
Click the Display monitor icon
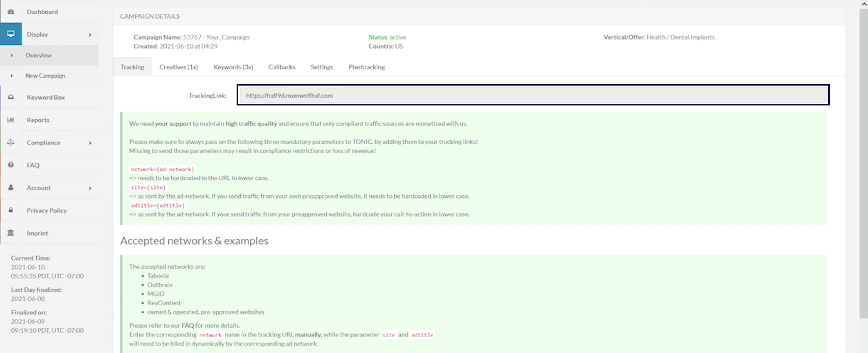11,34
